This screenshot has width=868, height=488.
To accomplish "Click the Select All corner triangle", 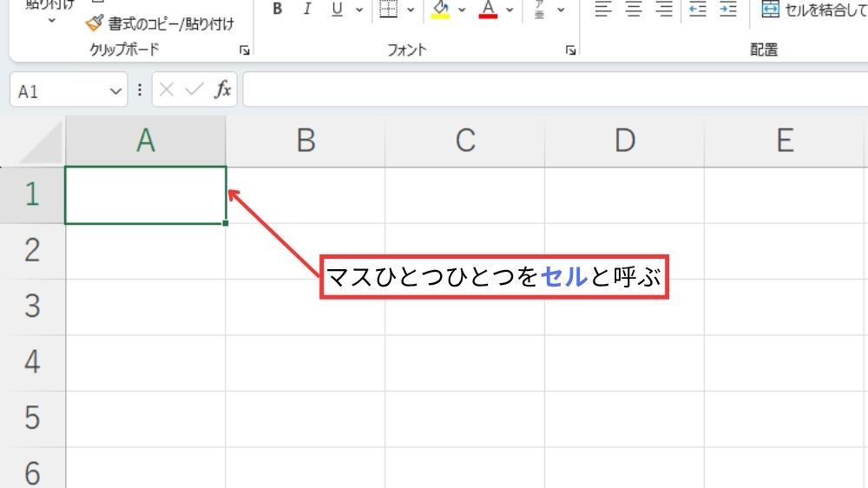I will (x=41, y=142).
